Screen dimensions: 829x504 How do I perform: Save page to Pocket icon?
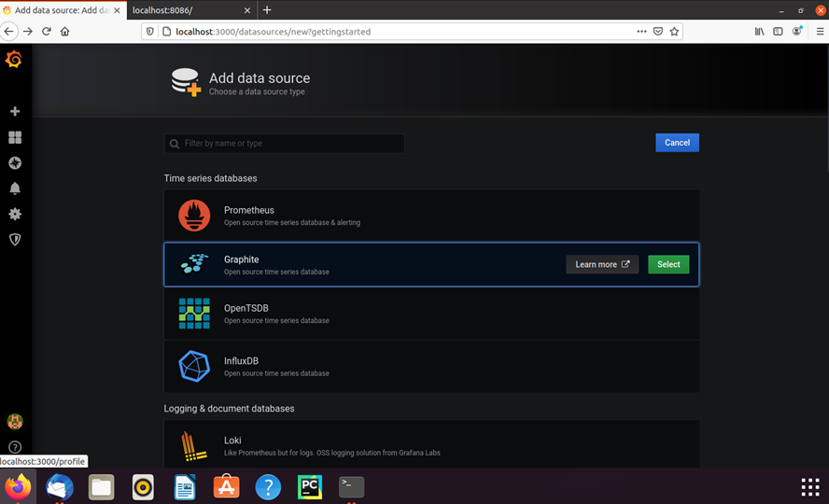658,31
